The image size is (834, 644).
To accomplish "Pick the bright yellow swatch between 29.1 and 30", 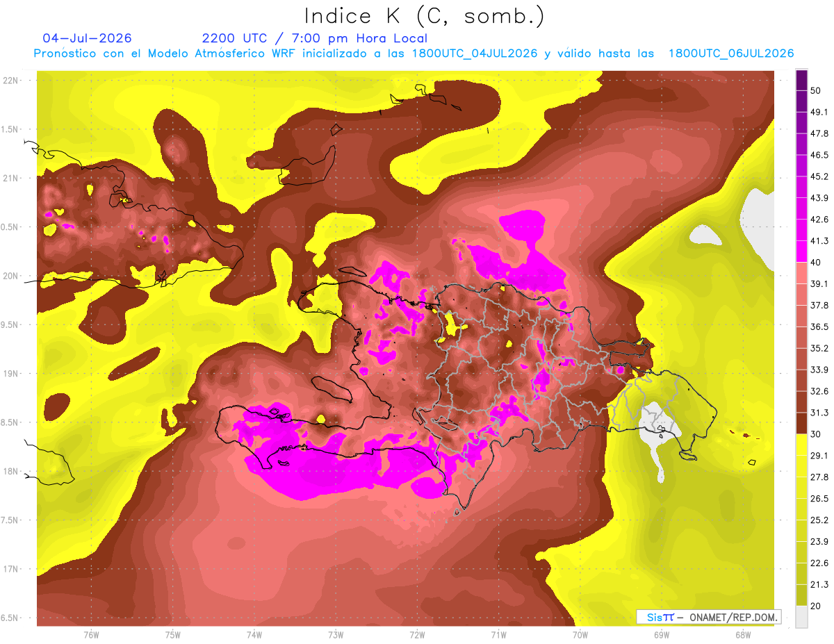I will pyautogui.click(x=802, y=445).
